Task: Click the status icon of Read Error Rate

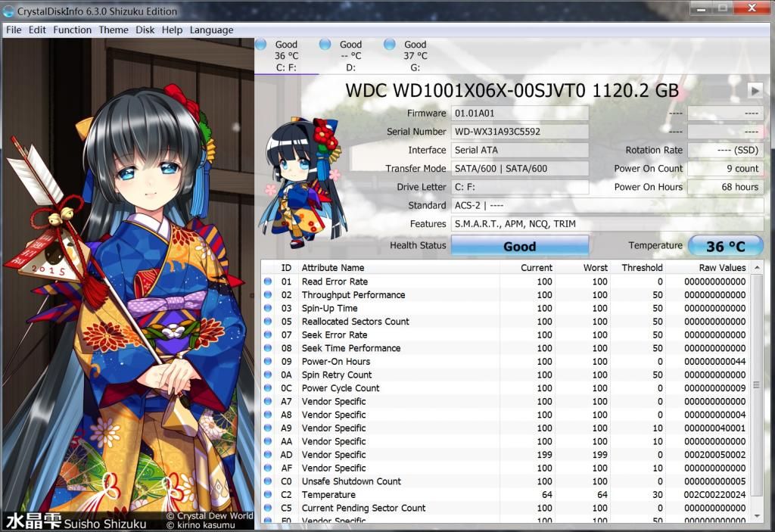Action: (x=268, y=282)
